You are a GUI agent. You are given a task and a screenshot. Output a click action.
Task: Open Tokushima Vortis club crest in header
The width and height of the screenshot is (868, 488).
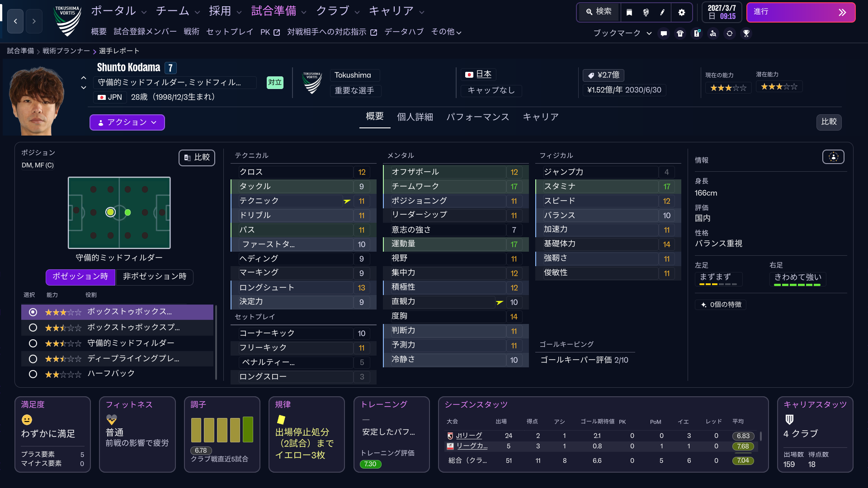click(68, 21)
